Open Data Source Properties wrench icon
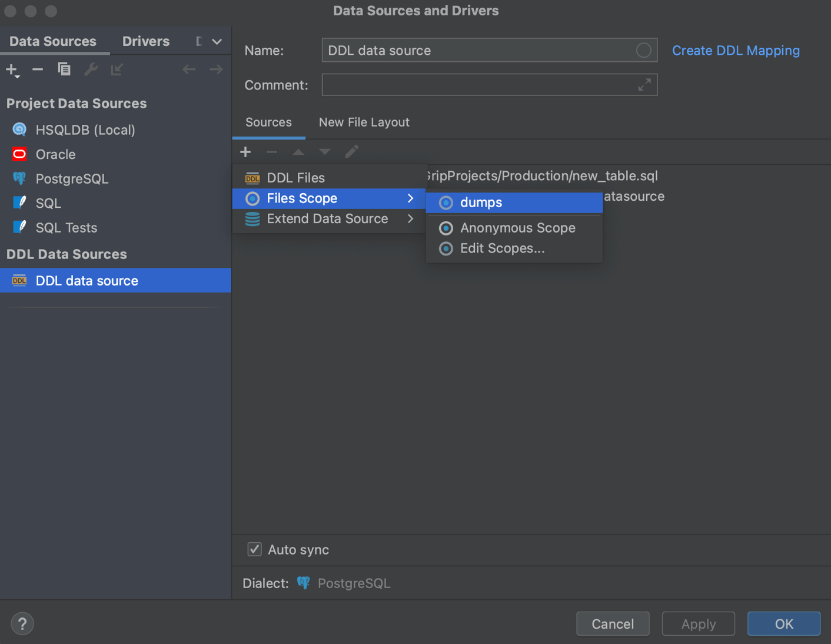The height and width of the screenshot is (644, 831). click(90, 69)
